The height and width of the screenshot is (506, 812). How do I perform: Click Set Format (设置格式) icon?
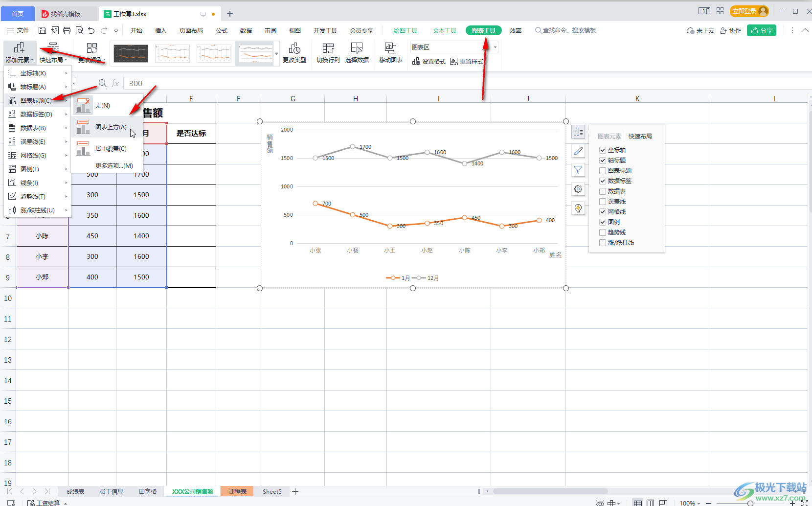pyautogui.click(x=429, y=61)
